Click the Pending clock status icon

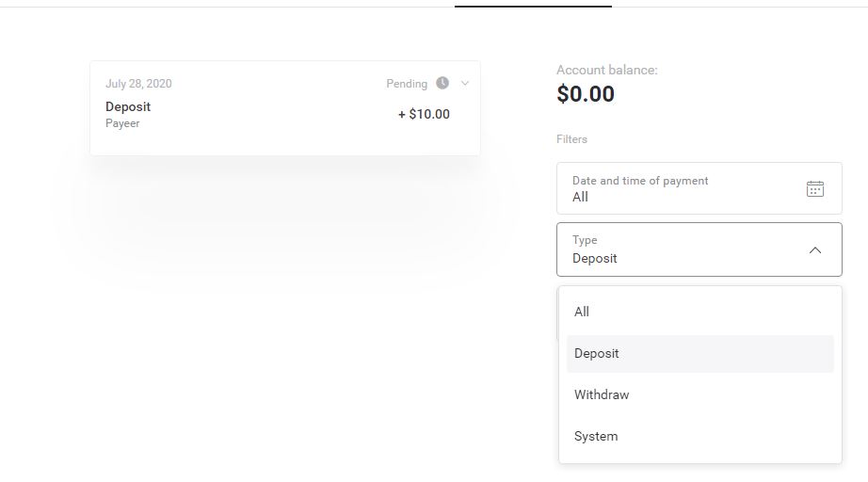[x=442, y=83]
